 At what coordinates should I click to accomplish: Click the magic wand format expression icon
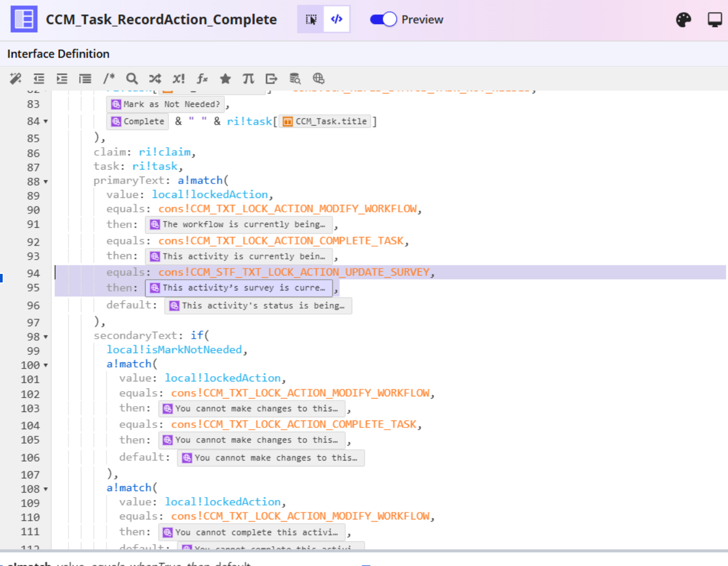point(16,79)
